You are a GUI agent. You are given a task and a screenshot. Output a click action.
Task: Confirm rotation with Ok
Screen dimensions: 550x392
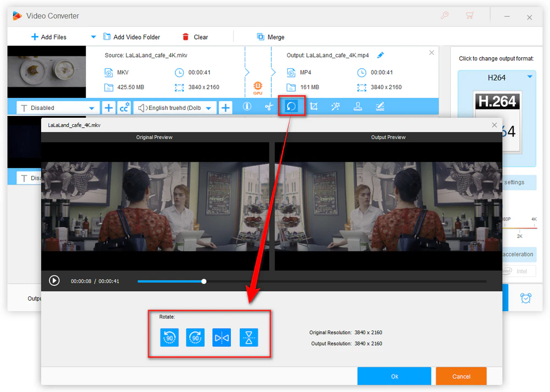[394, 376]
